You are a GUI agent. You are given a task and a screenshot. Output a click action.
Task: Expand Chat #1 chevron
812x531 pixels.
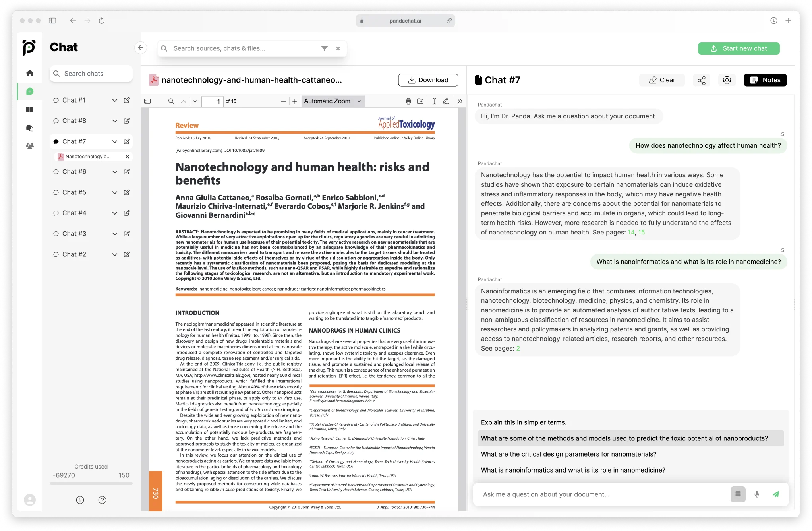click(115, 100)
